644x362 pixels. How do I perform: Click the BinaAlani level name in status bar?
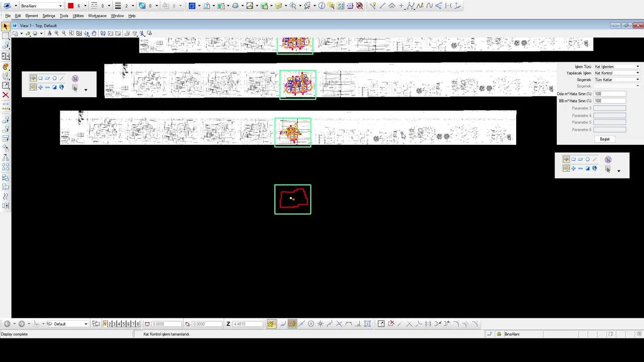tap(512, 334)
